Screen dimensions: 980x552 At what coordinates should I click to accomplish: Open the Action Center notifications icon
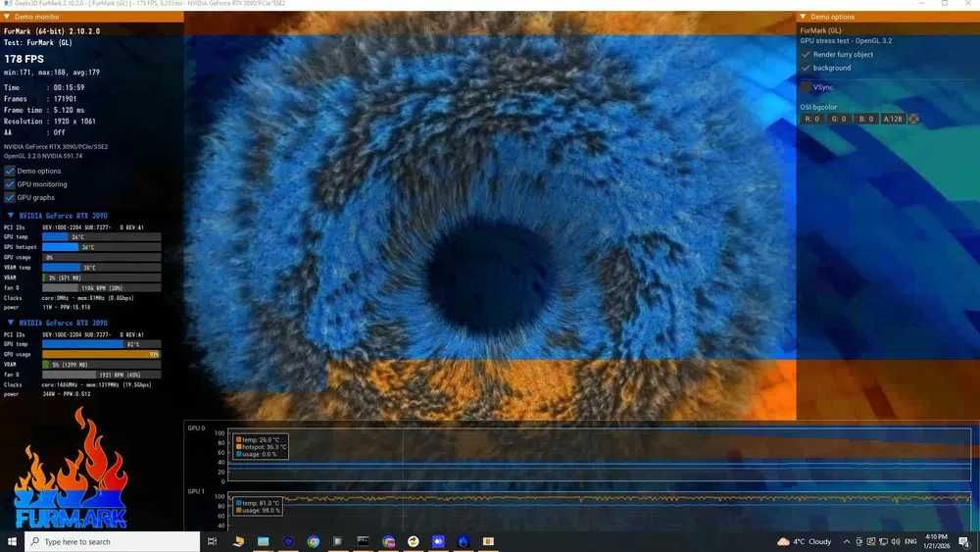pyautogui.click(x=964, y=541)
